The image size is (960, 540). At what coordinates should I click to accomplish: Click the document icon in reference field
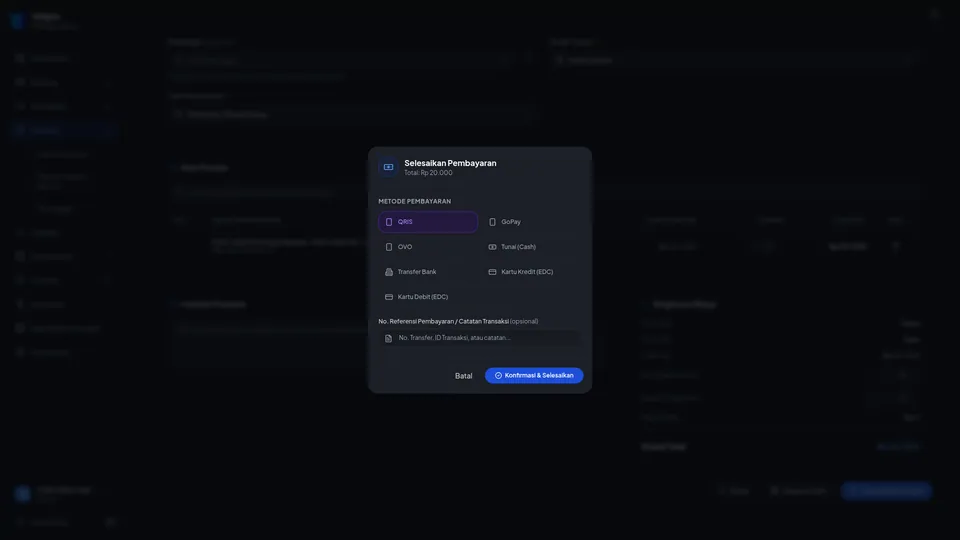388,338
